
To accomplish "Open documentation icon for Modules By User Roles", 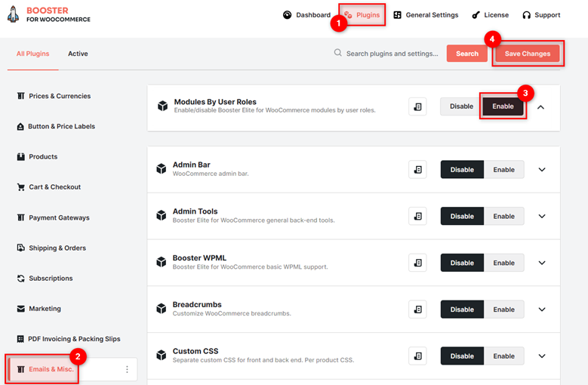I will click(x=417, y=107).
